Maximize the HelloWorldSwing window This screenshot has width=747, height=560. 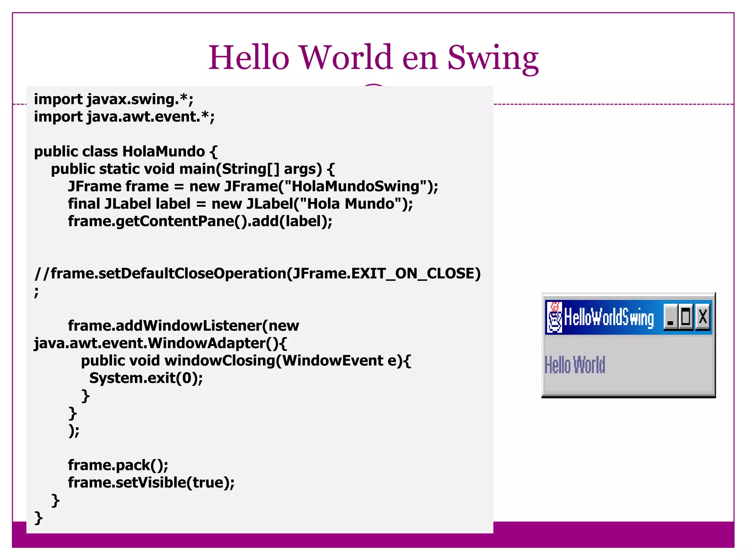(686, 317)
